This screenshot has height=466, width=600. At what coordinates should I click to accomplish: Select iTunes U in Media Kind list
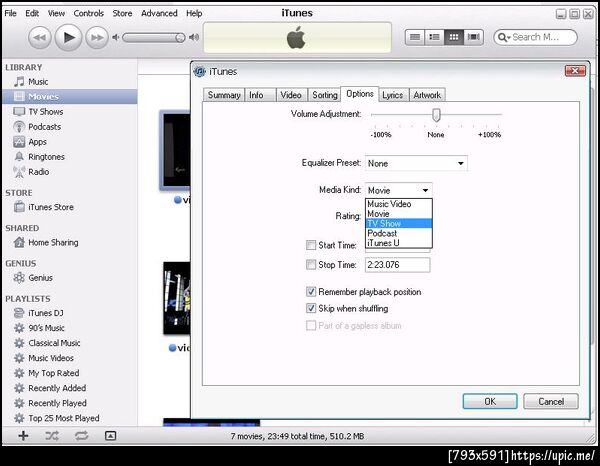click(x=399, y=243)
